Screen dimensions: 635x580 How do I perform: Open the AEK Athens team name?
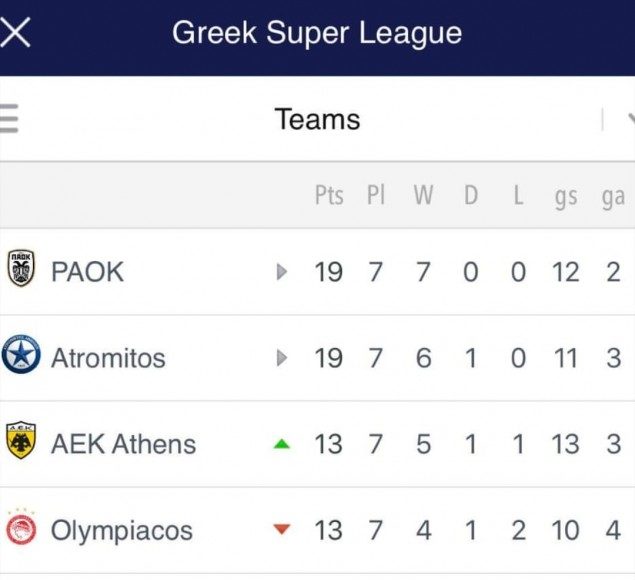click(123, 444)
